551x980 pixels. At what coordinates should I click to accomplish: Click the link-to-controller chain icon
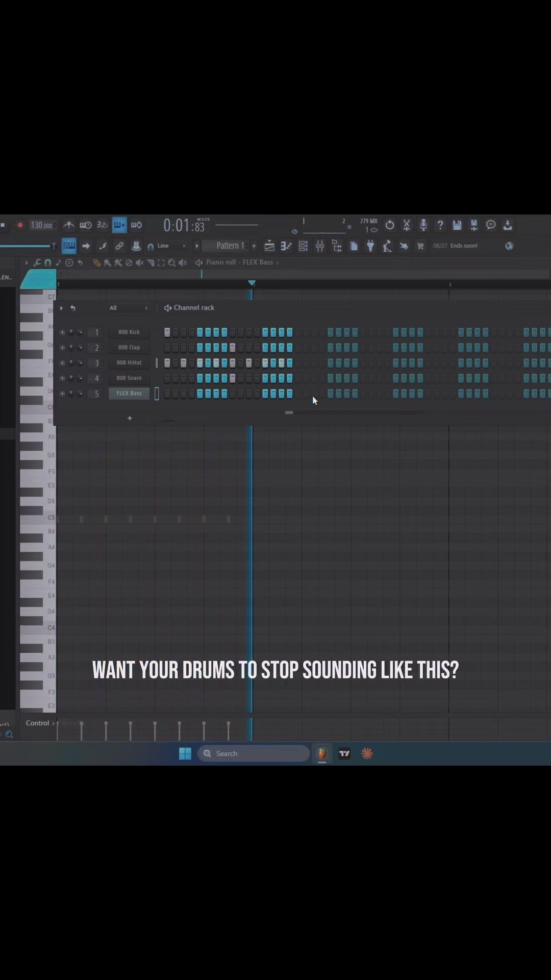tap(119, 246)
